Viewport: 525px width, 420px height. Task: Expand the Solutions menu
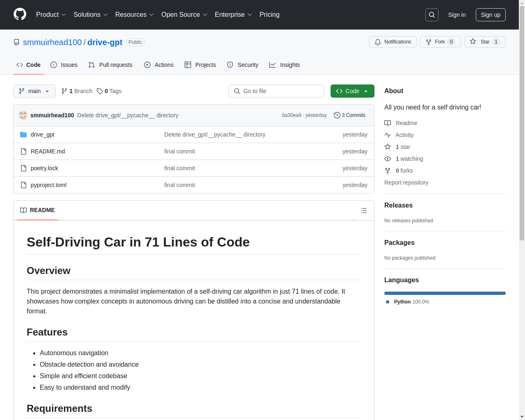point(91,15)
